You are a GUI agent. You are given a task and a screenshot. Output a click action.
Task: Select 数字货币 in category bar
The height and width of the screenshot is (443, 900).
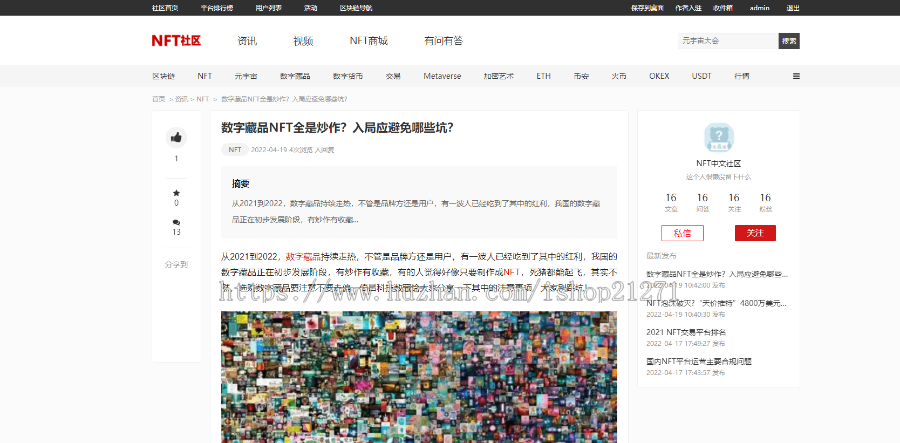coord(347,76)
